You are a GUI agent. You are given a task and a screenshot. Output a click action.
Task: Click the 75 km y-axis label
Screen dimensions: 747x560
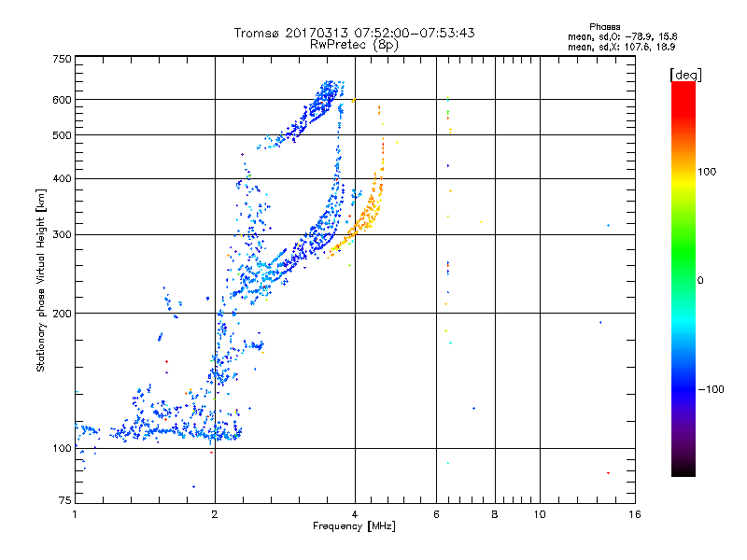(65, 500)
